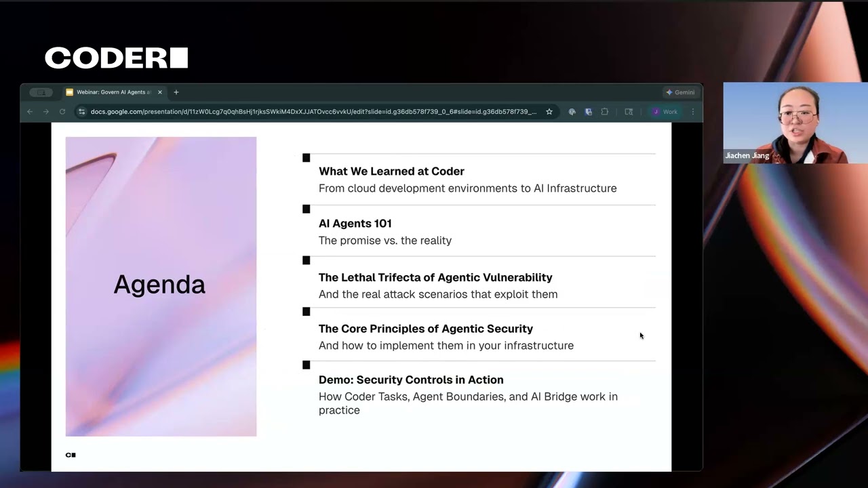The width and height of the screenshot is (868, 488).
Task: Click "And the real attack scenarios that exploit them"
Action: point(438,294)
